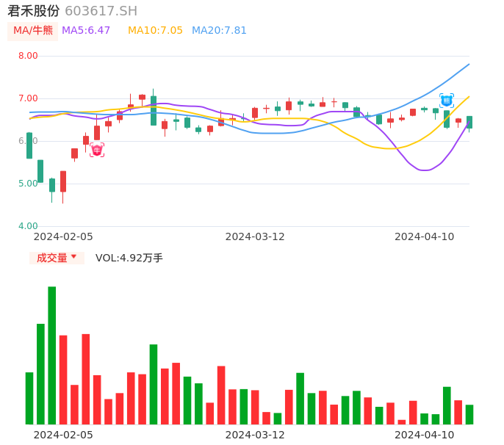Click the 8.00 price axis label
The height and width of the screenshot is (445, 504).
28,56
